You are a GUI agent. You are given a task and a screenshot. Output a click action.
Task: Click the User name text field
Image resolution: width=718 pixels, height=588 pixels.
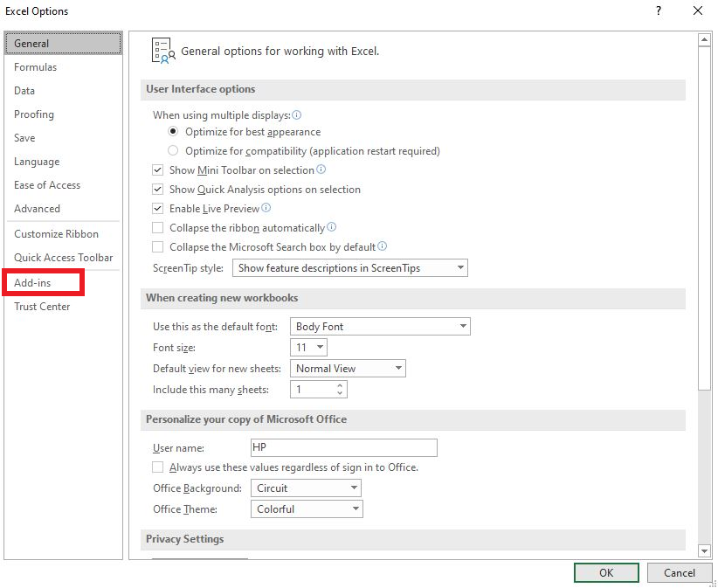(x=344, y=447)
